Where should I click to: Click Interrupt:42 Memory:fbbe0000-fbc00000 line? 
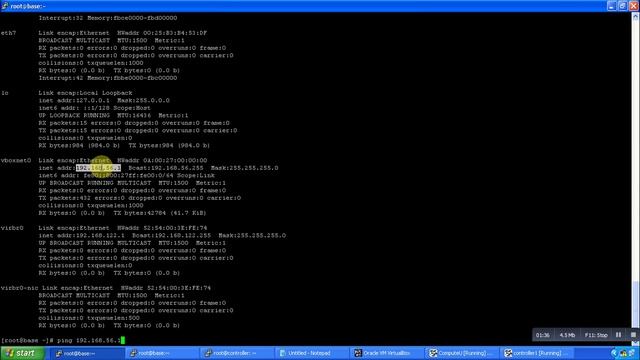(x=108, y=78)
